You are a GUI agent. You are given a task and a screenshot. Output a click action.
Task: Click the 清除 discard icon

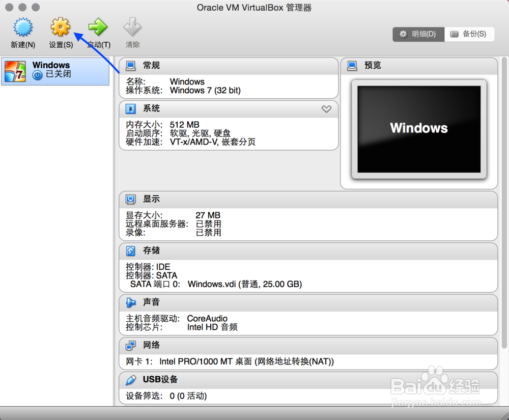(x=132, y=26)
